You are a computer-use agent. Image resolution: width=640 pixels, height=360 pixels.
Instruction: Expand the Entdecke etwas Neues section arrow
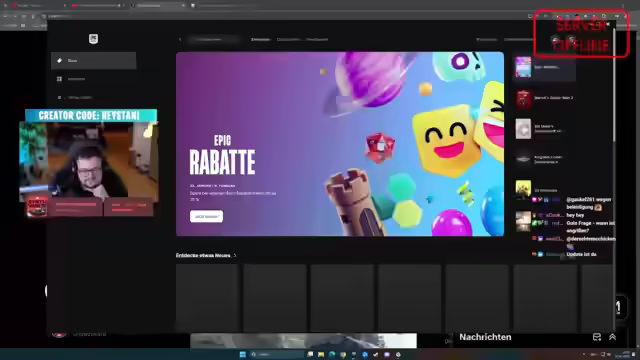pos(235,256)
